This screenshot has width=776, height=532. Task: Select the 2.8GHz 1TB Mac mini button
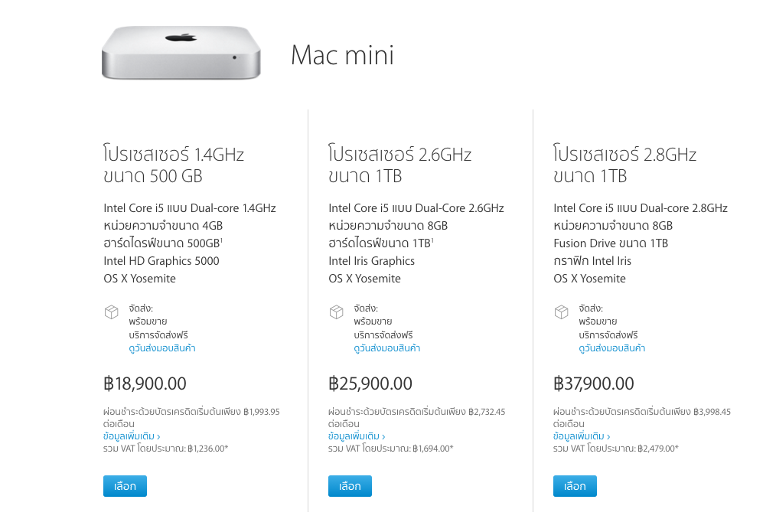click(575, 486)
